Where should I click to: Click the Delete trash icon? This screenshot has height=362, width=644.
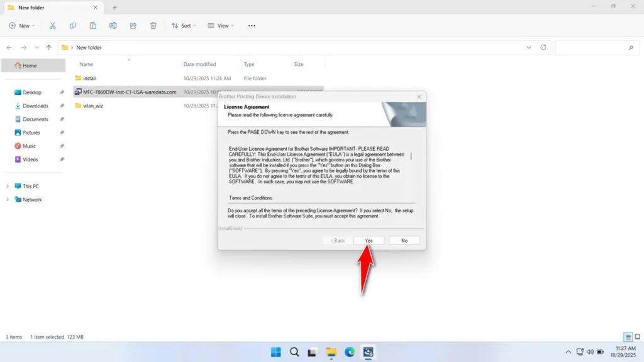click(x=153, y=25)
